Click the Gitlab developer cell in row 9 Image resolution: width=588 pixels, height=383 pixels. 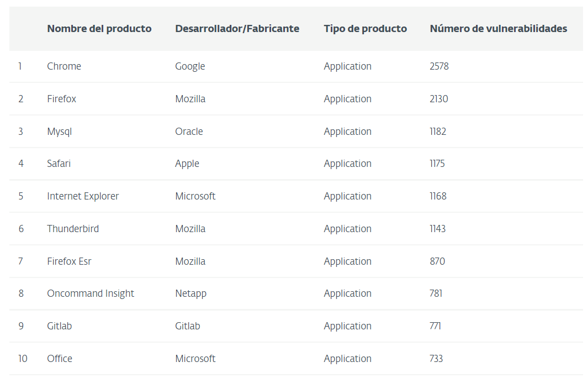[188, 326]
